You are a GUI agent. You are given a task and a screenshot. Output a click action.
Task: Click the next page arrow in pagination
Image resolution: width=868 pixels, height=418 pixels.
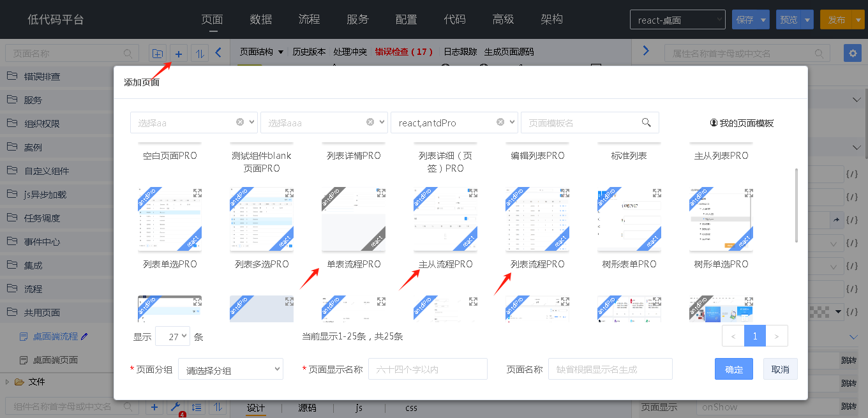[x=777, y=336]
